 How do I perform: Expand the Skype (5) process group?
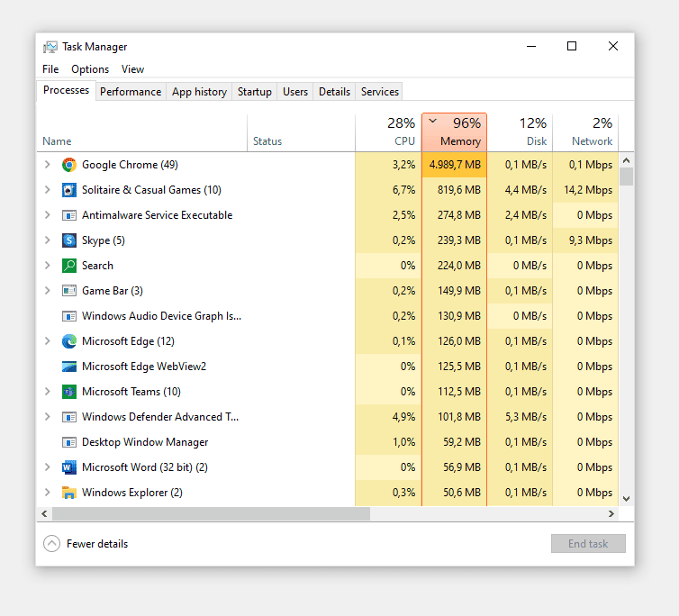[48, 240]
